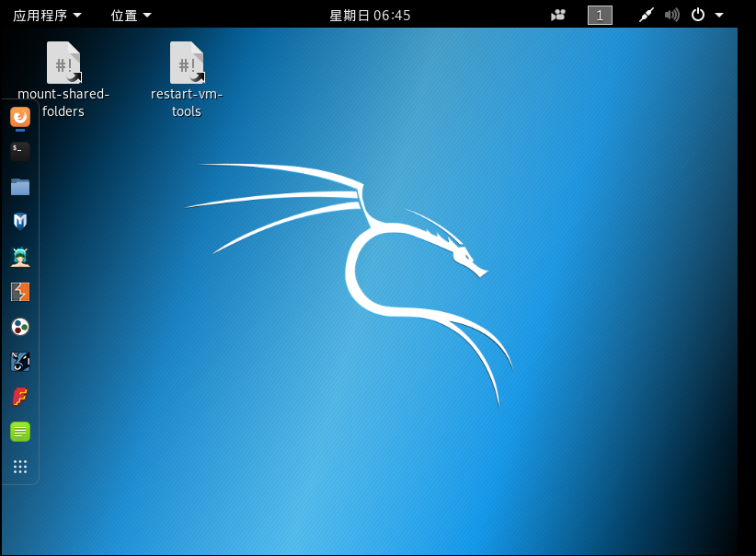Open the 应用程序 menu
The height and width of the screenshot is (556, 756).
tap(47, 15)
